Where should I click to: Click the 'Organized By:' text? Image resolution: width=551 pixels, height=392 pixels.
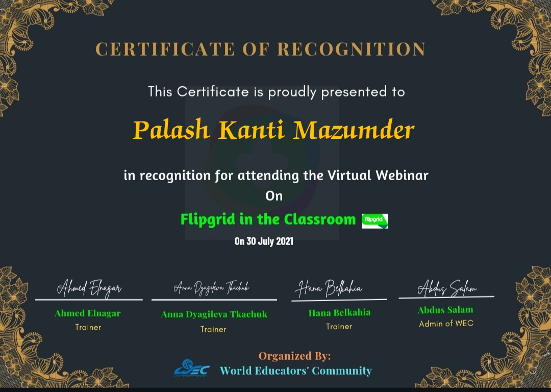pyautogui.click(x=295, y=356)
